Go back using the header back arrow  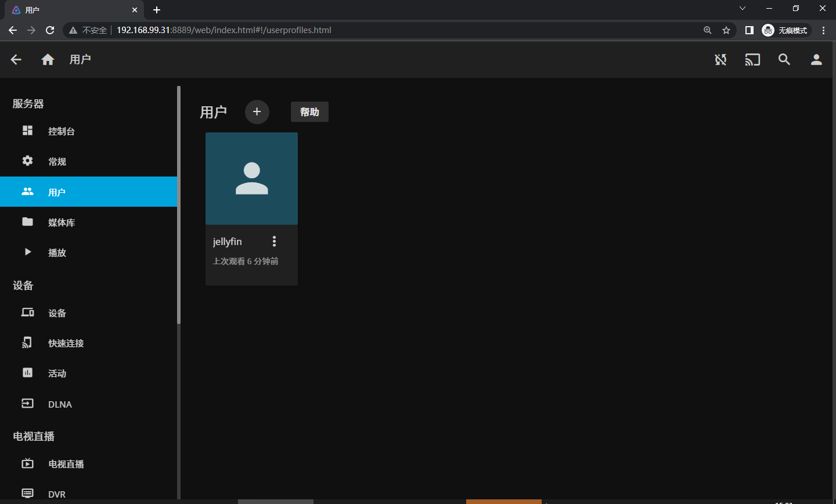(16, 59)
